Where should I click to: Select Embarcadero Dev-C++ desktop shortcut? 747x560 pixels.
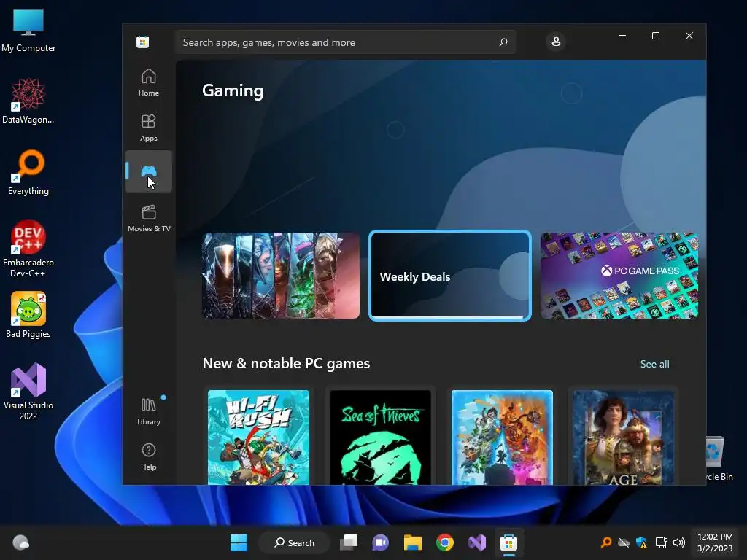point(28,249)
